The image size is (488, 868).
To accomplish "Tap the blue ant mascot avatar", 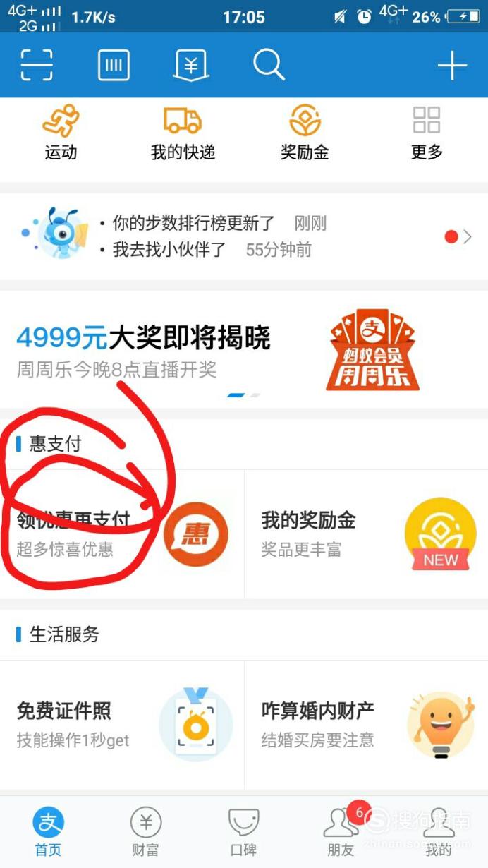I will click(58, 233).
